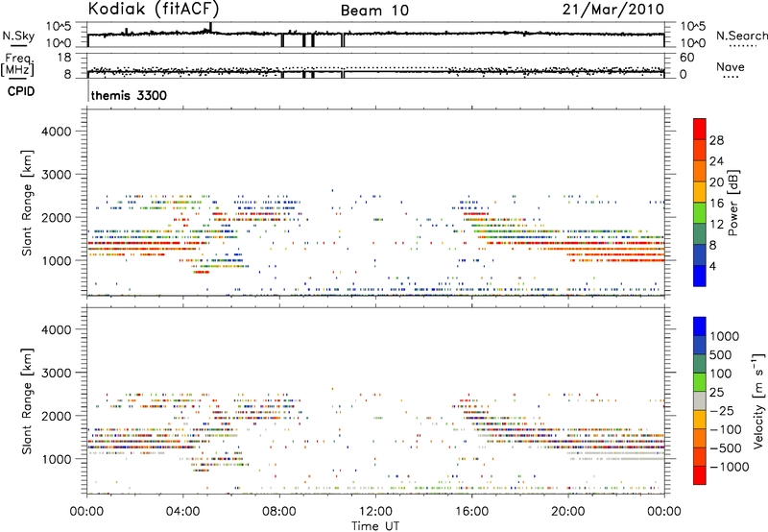Click the '4000' tick in Power panel
The height and width of the screenshot is (532, 768).
(x=57, y=132)
